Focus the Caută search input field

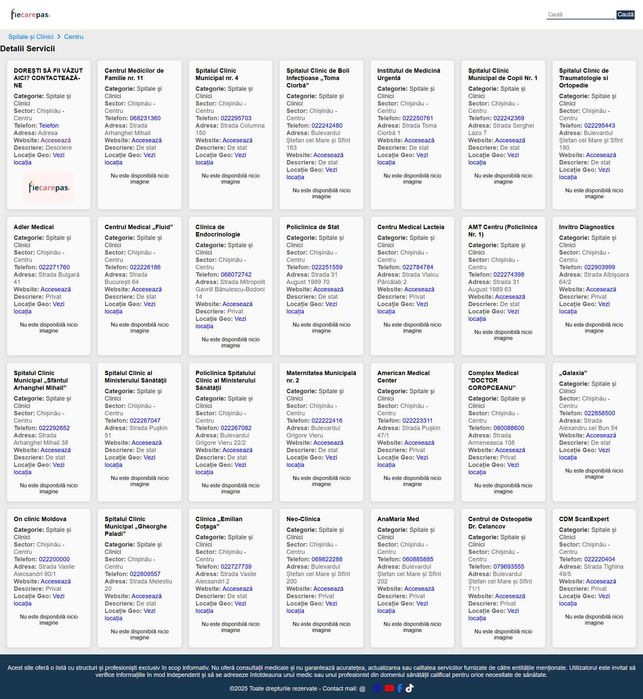point(580,15)
